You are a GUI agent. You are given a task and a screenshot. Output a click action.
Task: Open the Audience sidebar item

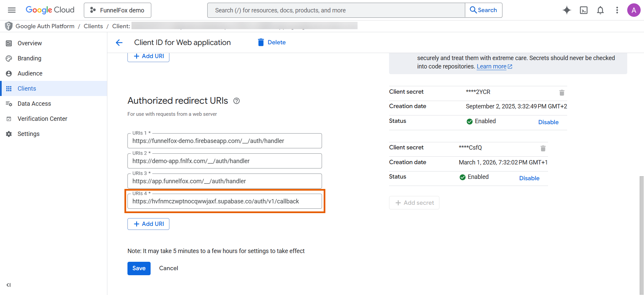54,73
